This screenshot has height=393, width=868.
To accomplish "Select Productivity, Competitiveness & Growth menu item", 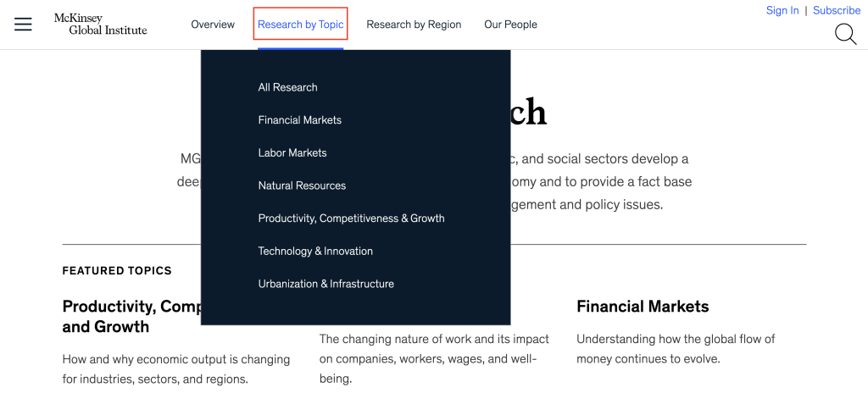I will tap(351, 219).
